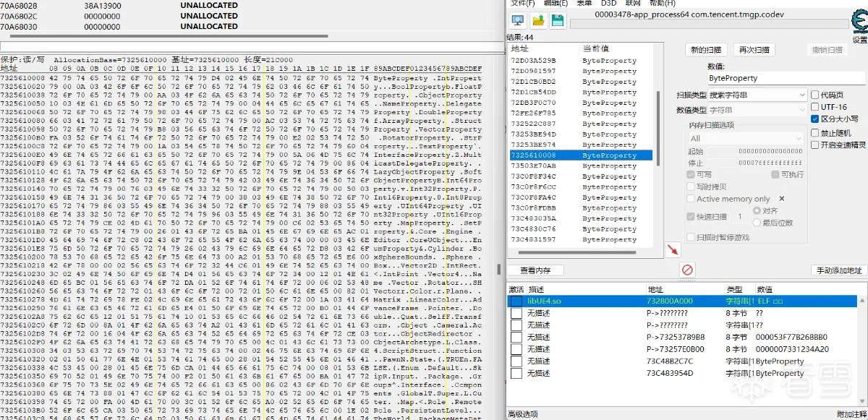
Task: Enable the UTF-16 checkbox
Action: 815,107
